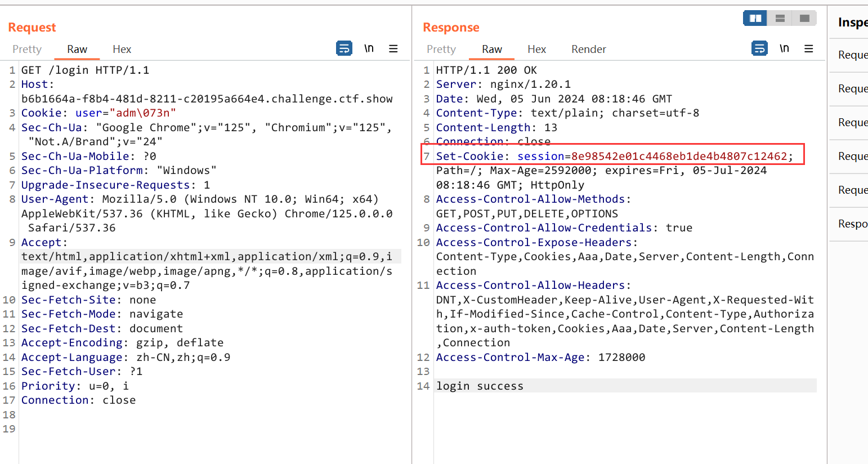Expand the first Inspector section row
868x464 pixels.
pos(849,55)
